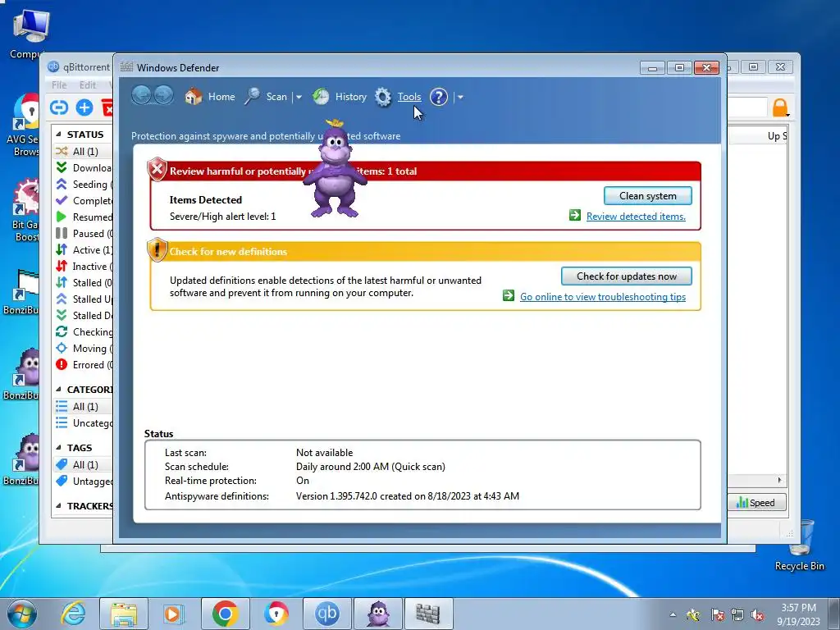Open Home in Windows Defender toolbar

(210, 97)
